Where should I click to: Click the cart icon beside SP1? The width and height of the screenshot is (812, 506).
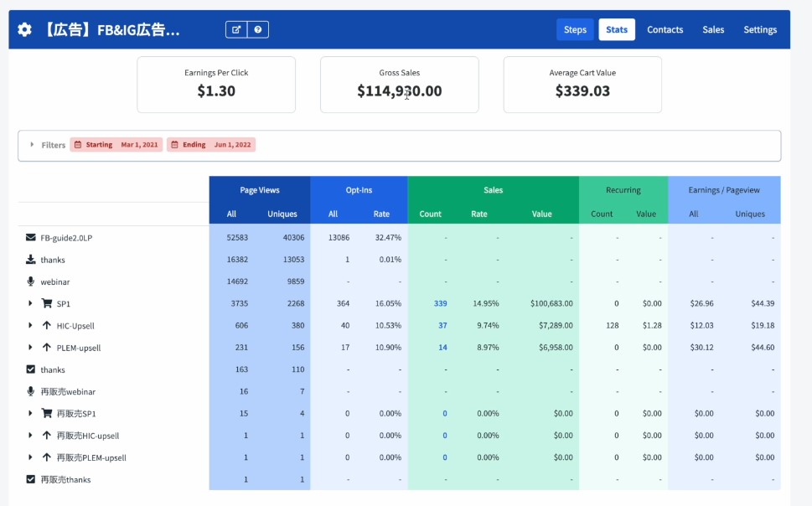[47, 303]
